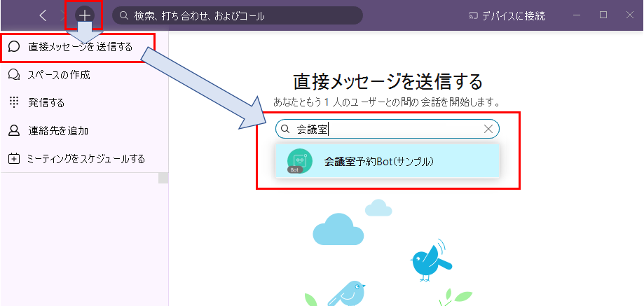Screen dimensions: 644x306
Task: Click the 会議室 user search field
Action: point(388,130)
